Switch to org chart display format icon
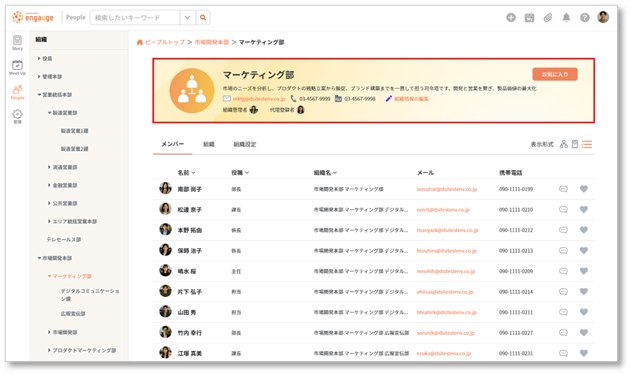This screenshot has height=375, width=631. (x=563, y=144)
